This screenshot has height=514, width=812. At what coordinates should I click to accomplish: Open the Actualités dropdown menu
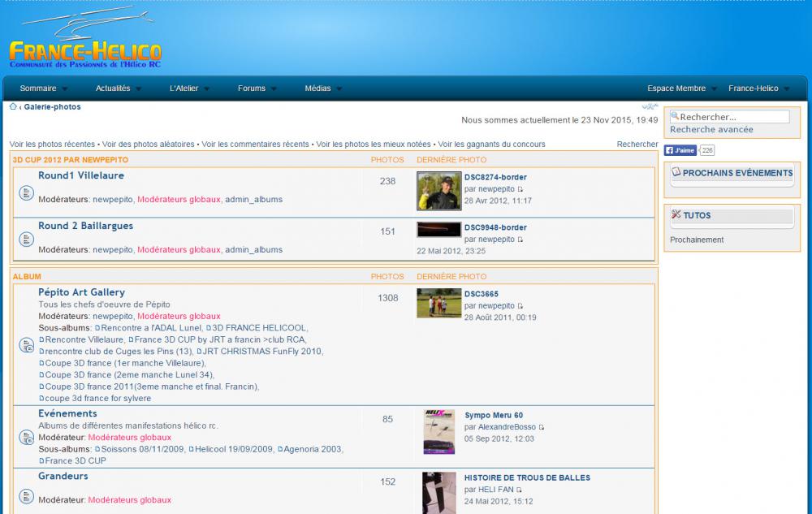[x=118, y=89]
